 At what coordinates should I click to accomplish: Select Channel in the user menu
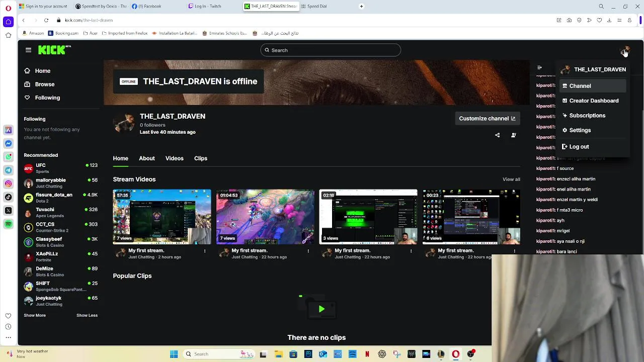point(593,86)
